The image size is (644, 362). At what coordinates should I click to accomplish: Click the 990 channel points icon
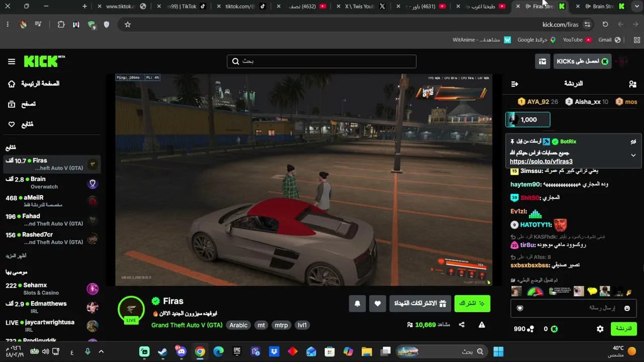coord(530,329)
